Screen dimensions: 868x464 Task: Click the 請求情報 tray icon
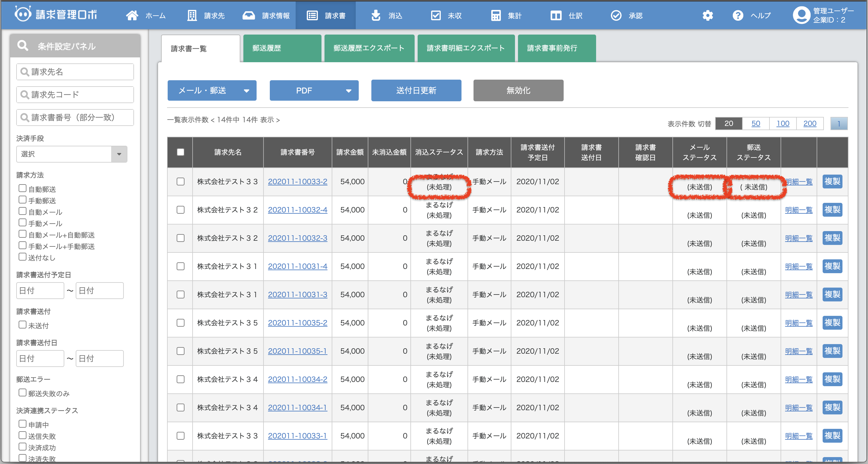click(x=249, y=16)
